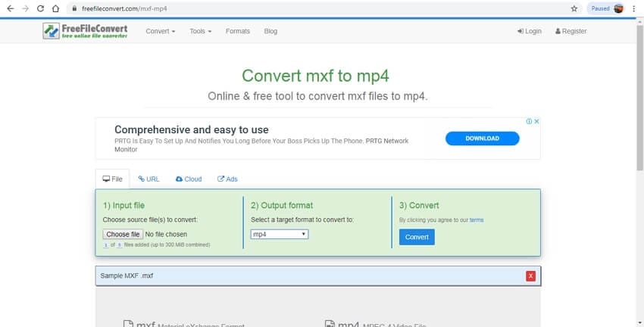Open the Blog page
This screenshot has height=327, width=644.
click(270, 31)
